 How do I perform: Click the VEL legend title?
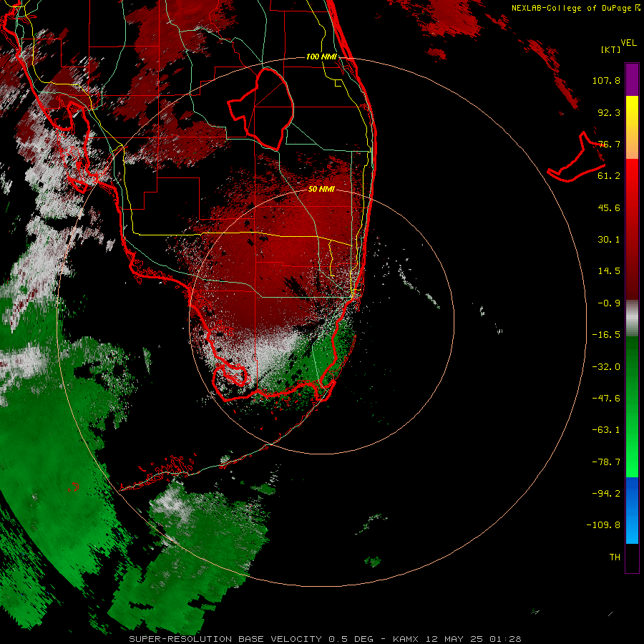click(628, 43)
